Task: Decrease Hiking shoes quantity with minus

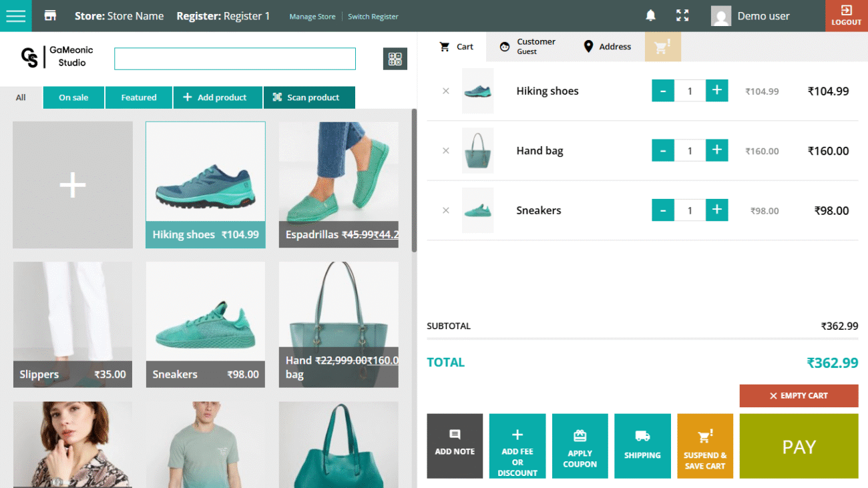Action: tap(662, 91)
